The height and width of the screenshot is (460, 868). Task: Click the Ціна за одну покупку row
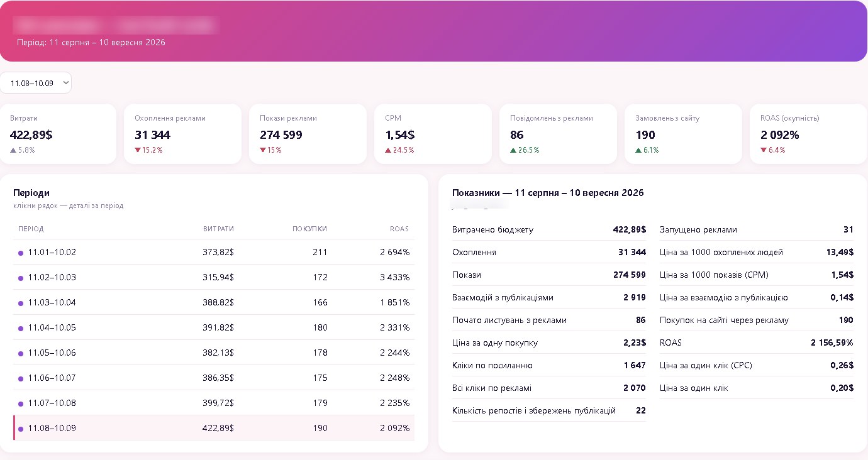pos(549,342)
